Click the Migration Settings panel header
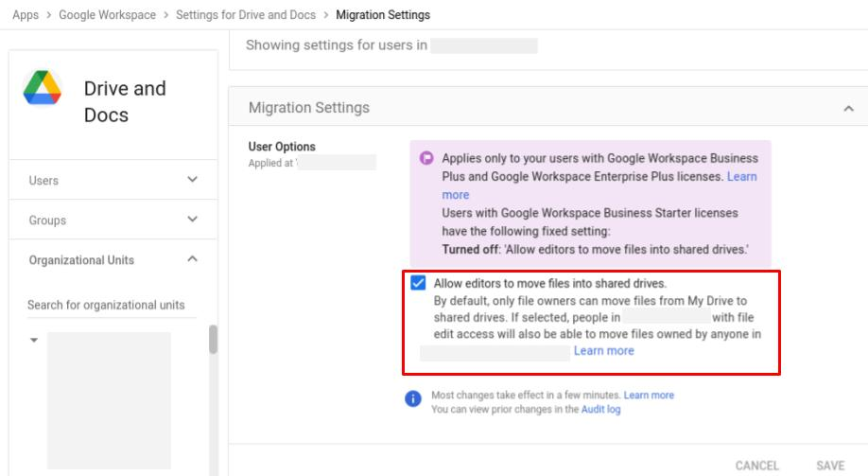This screenshot has width=868, height=476. [548, 108]
